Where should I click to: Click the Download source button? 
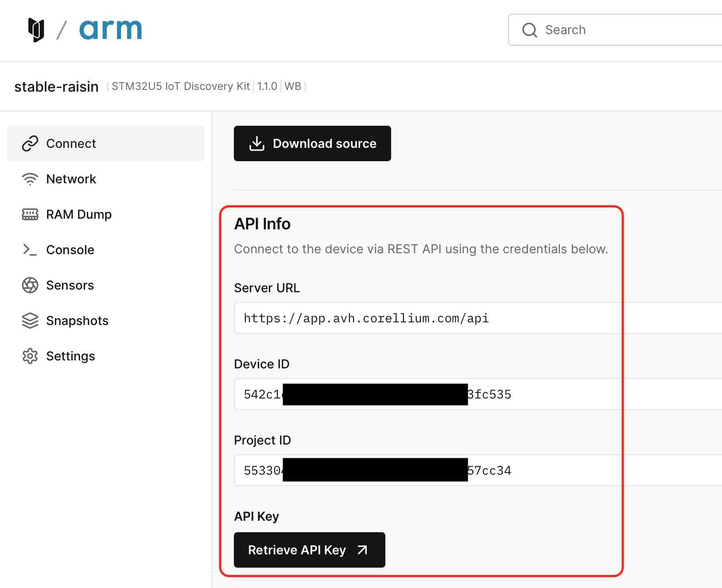pos(312,143)
